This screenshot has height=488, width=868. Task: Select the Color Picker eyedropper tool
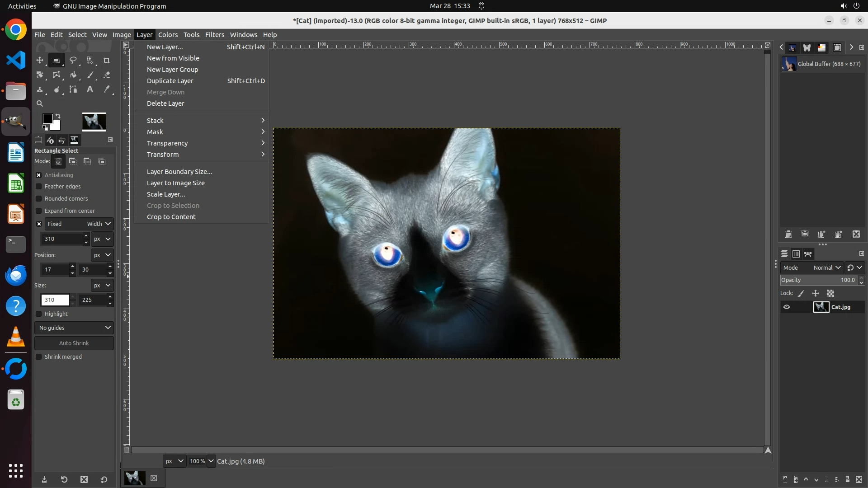(x=107, y=89)
